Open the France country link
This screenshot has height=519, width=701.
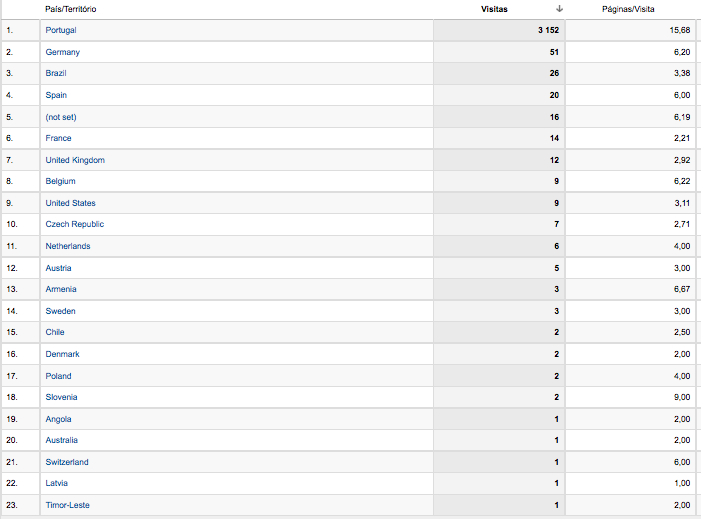click(58, 138)
